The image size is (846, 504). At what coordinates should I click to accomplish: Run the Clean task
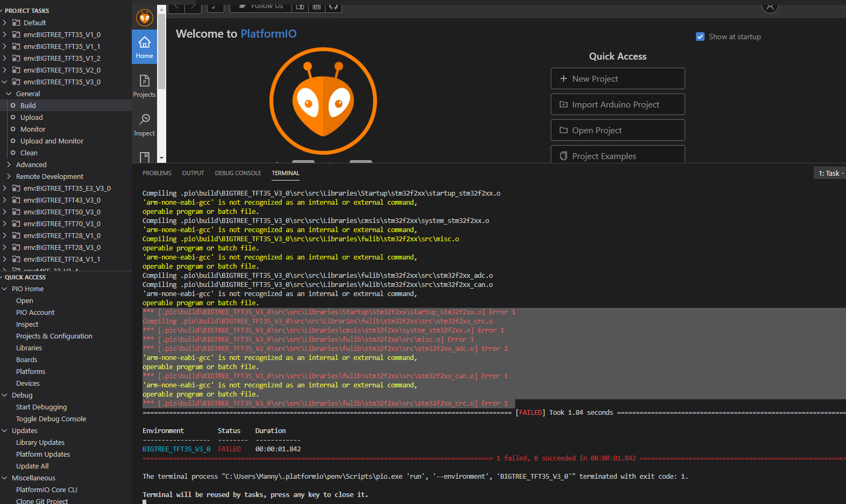point(29,153)
